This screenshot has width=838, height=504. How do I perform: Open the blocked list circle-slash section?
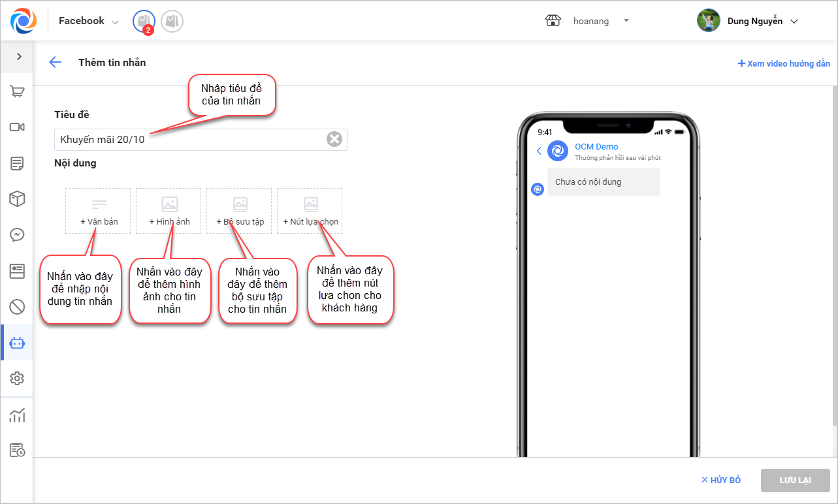(x=17, y=307)
